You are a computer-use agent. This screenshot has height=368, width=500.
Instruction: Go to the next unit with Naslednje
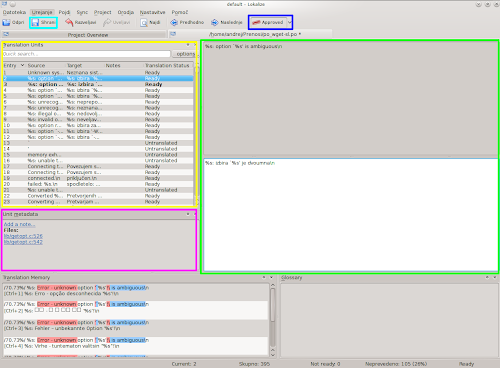[227, 23]
